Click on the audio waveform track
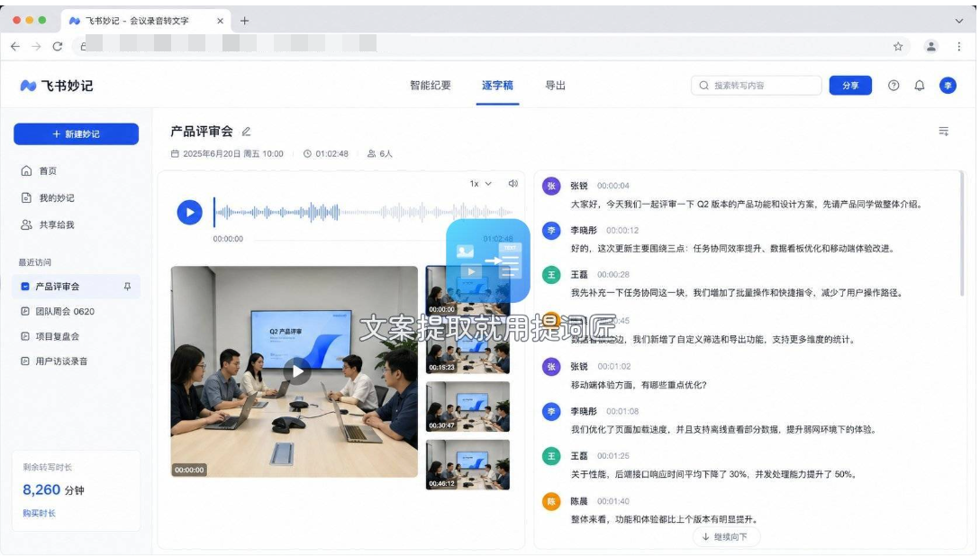This screenshot has width=980, height=558. pyautogui.click(x=363, y=213)
